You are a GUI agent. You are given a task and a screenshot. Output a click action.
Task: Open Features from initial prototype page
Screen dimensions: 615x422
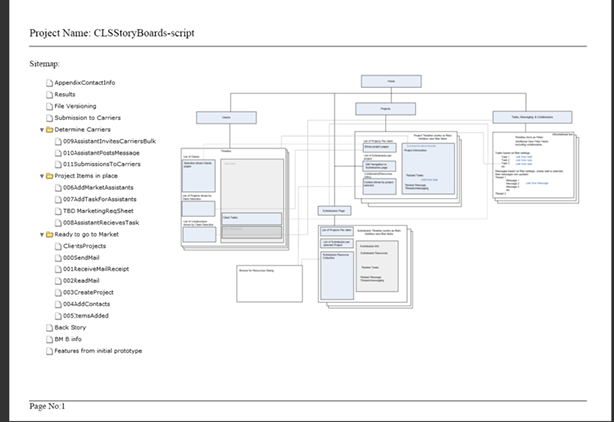point(98,351)
